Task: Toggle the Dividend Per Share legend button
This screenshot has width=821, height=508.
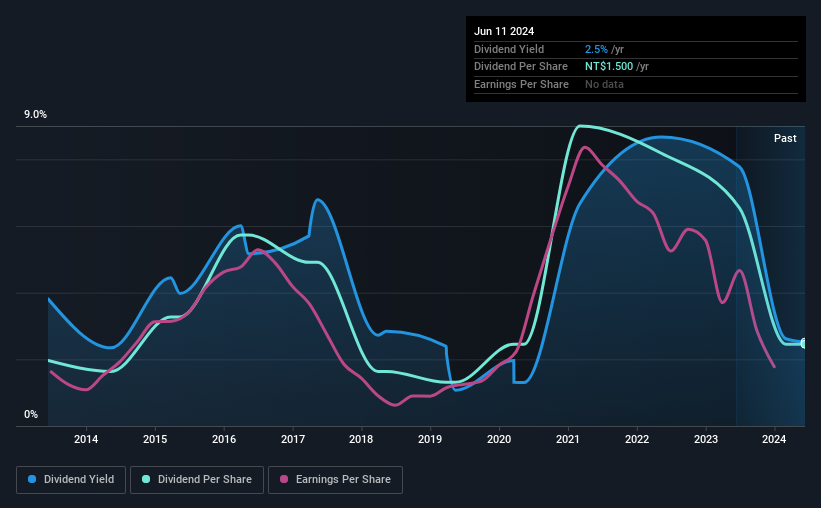Action: tap(197, 480)
